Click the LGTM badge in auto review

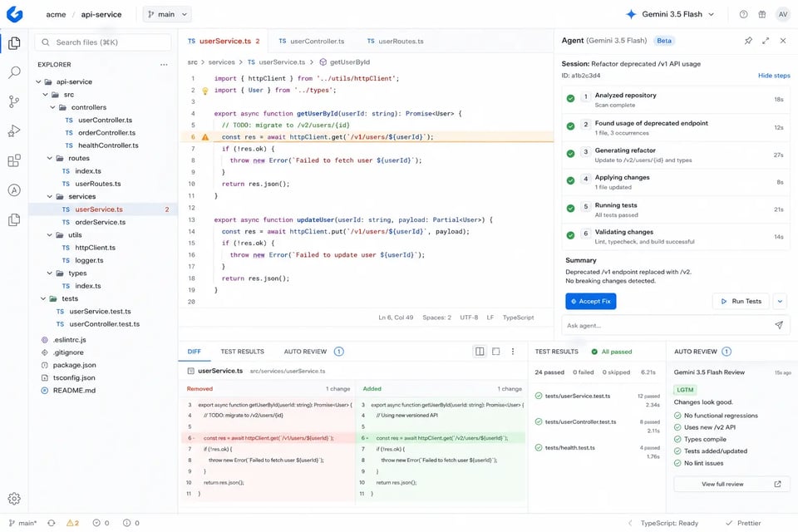tap(685, 390)
